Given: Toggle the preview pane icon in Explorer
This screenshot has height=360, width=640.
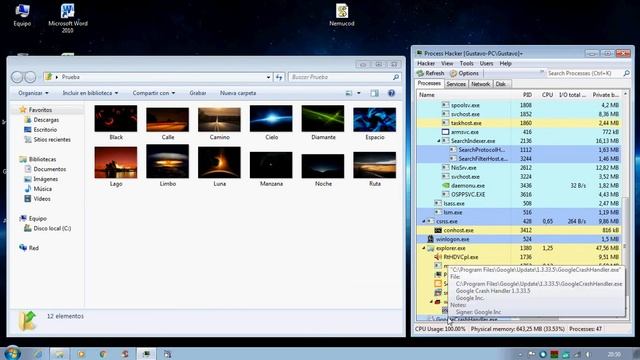Looking at the screenshot, I should (x=374, y=93).
